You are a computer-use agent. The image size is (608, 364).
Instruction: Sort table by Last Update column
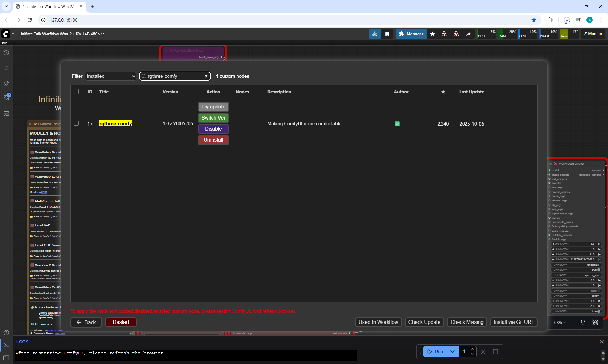pos(472,92)
